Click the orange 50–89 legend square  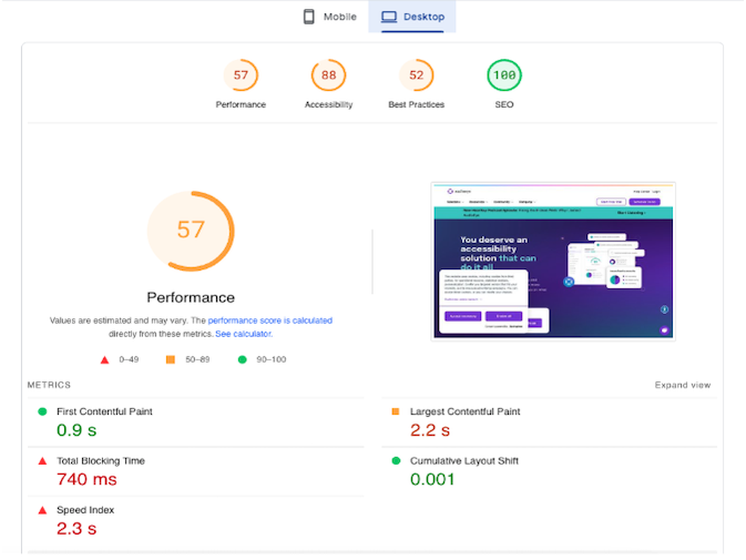coord(170,359)
